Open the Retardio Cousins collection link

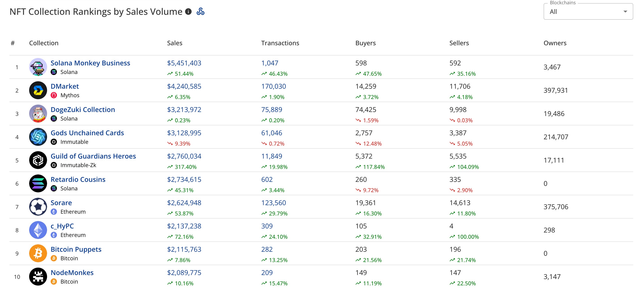pyautogui.click(x=78, y=179)
